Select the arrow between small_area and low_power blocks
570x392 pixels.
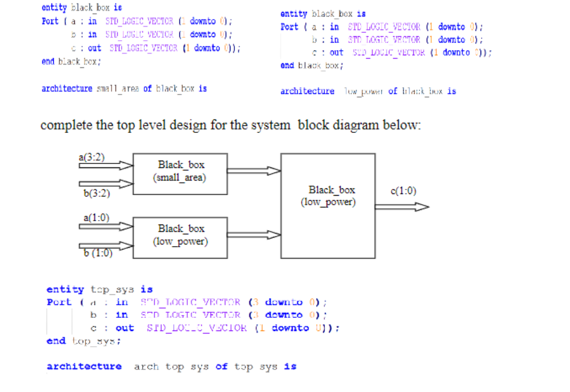click(x=254, y=171)
